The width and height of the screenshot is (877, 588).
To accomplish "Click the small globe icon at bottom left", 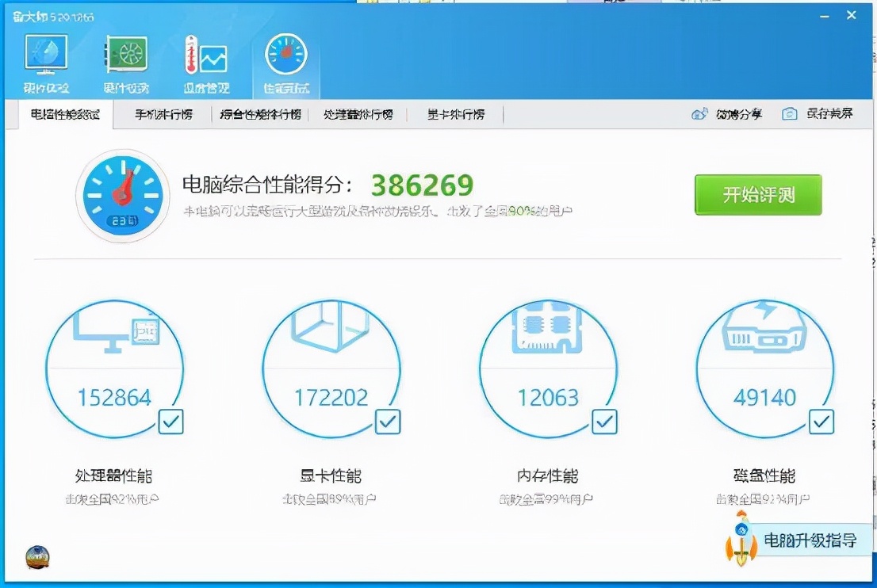I will pos(36,557).
